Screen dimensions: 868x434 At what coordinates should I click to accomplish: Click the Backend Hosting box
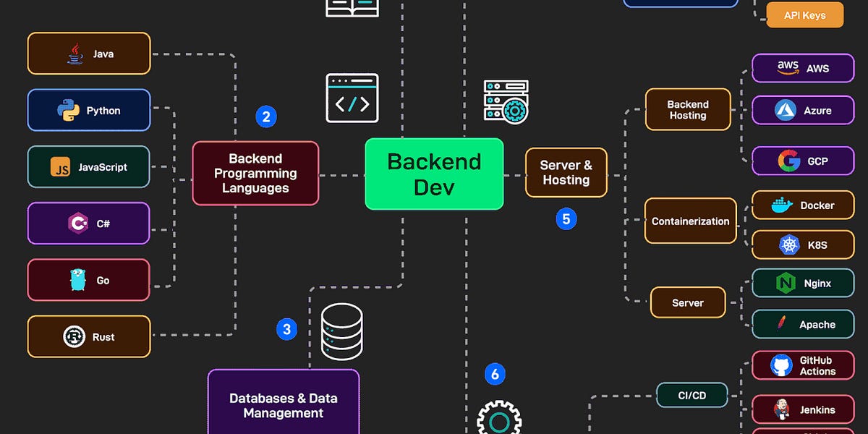(688, 110)
